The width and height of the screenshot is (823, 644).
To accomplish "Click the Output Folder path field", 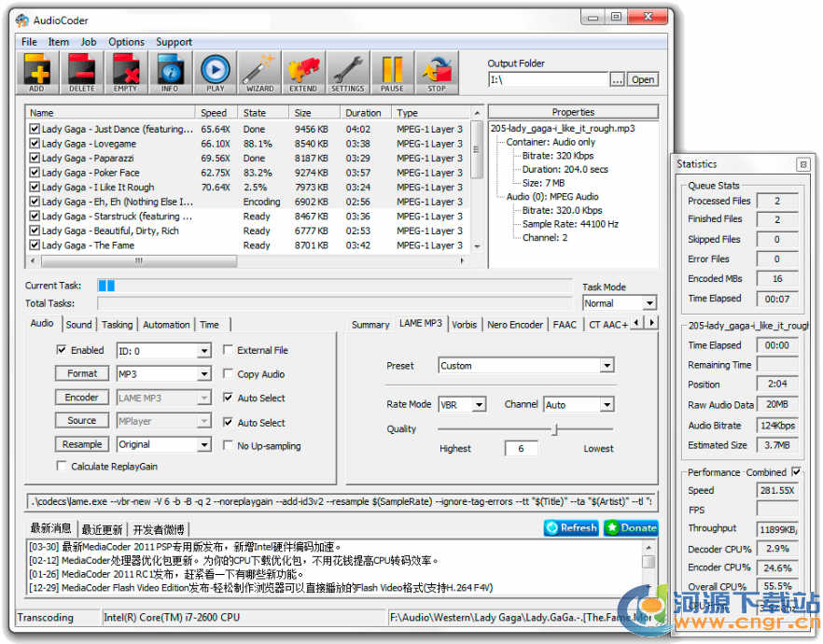I will [549, 79].
